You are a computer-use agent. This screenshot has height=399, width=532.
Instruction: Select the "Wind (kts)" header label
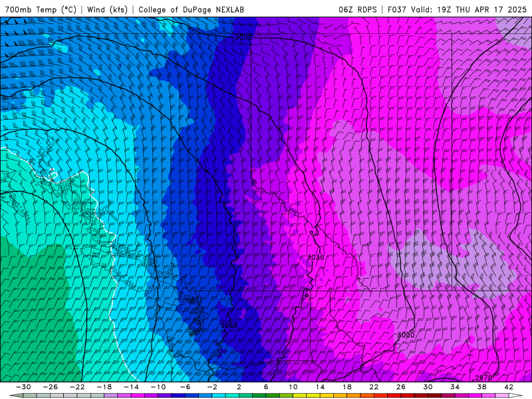pyautogui.click(x=108, y=9)
